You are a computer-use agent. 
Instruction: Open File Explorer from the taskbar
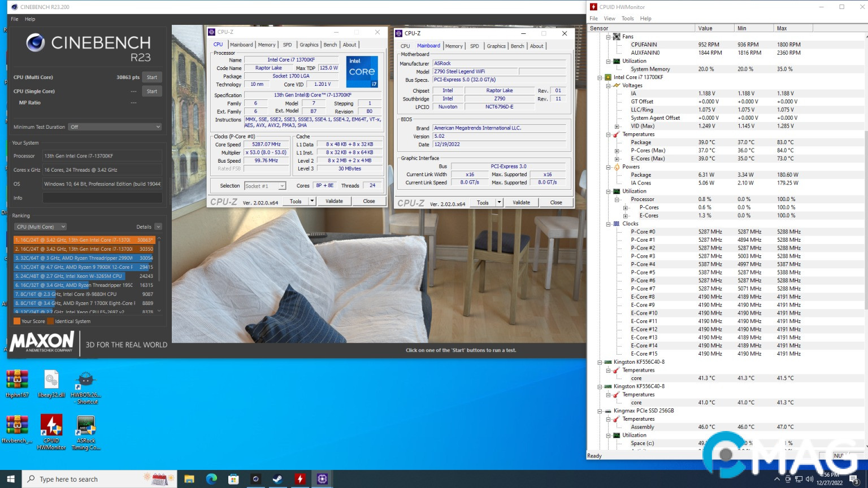189,479
